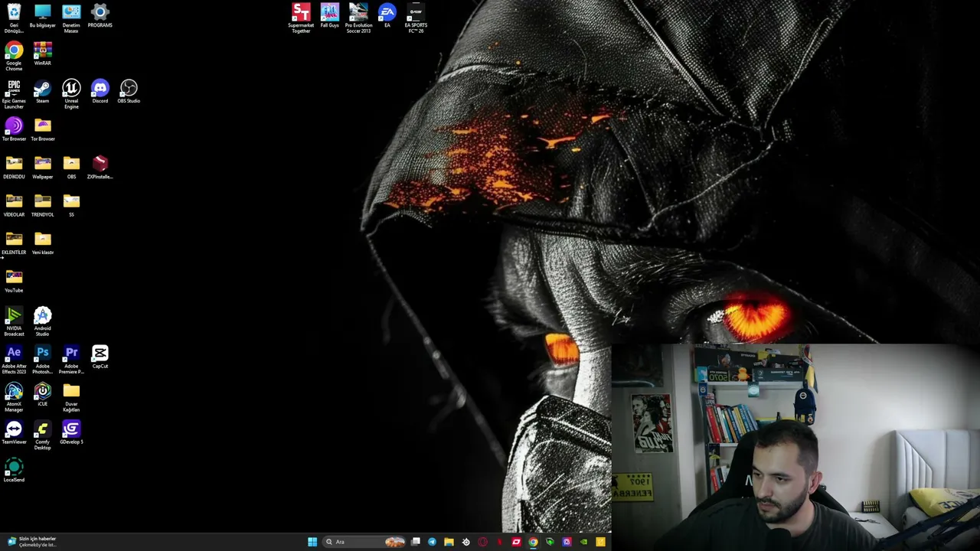Switch to Chrome in the taskbar
Image resolution: width=980 pixels, height=551 pixels.
[x=533, y=542]
